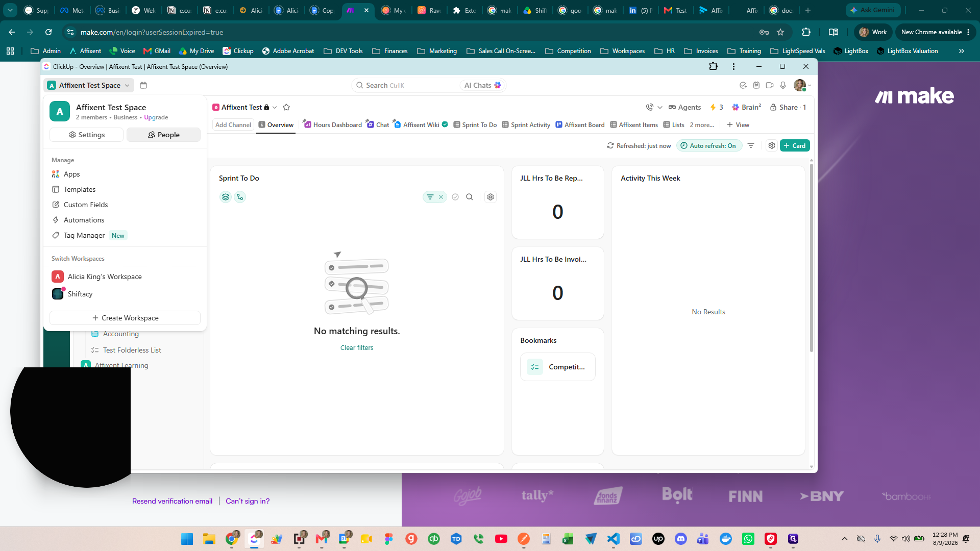The width and height of the screenshot is (980, 551).
Task: Click the record clip camera icon
Action: point(770,85)
